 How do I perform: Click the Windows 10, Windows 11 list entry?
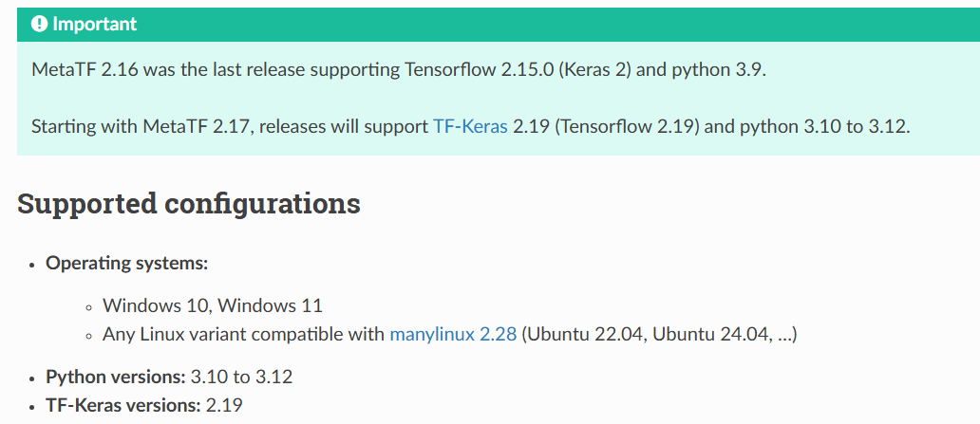(x=213, y=305)
